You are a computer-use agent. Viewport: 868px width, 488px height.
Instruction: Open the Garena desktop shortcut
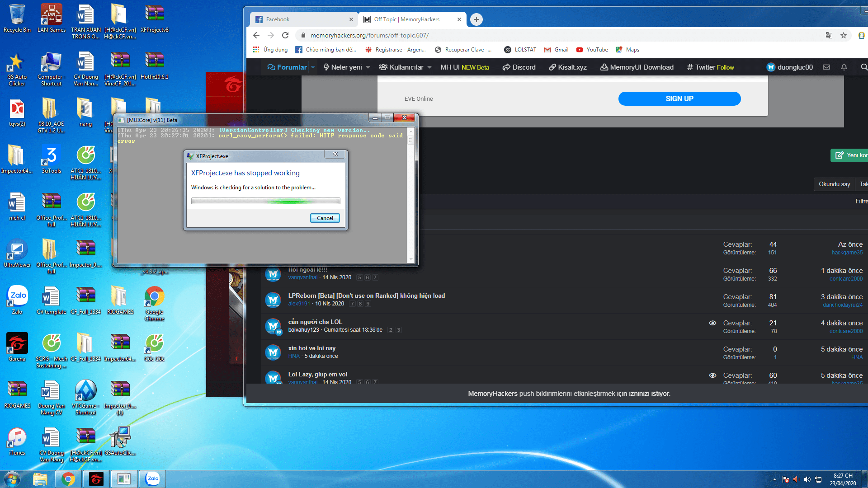click(17, 347)
